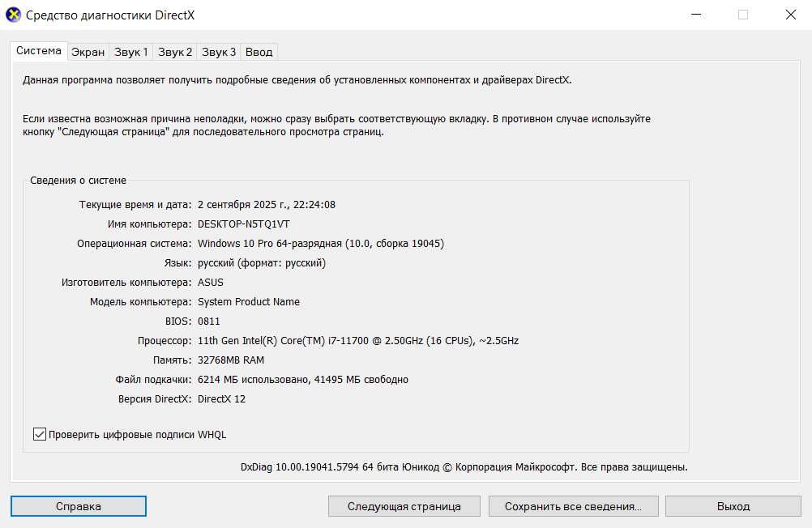Open the Звук 3 tab
This screenshot has height=528, width=812.
(x=219, y=52)
